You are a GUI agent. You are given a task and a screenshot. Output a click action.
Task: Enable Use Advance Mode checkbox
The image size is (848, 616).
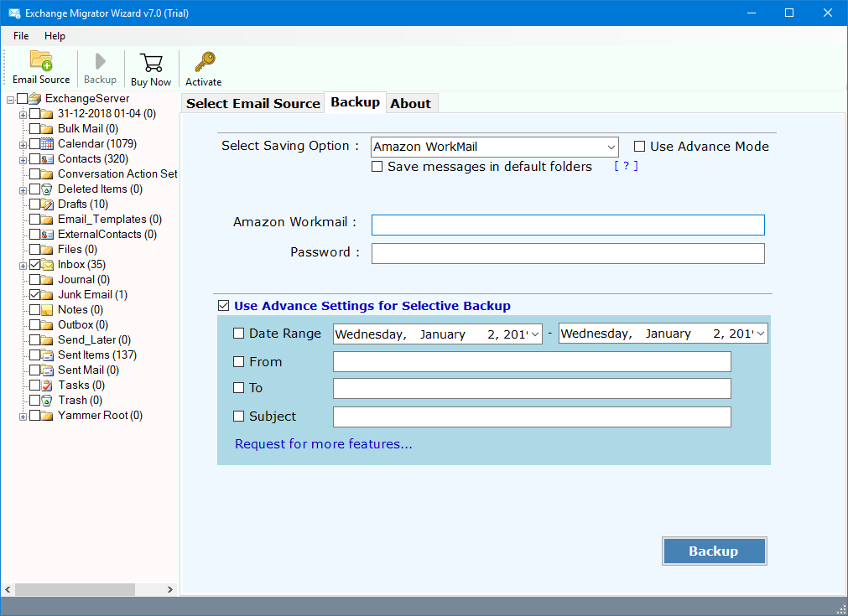(x=639, y=147)
